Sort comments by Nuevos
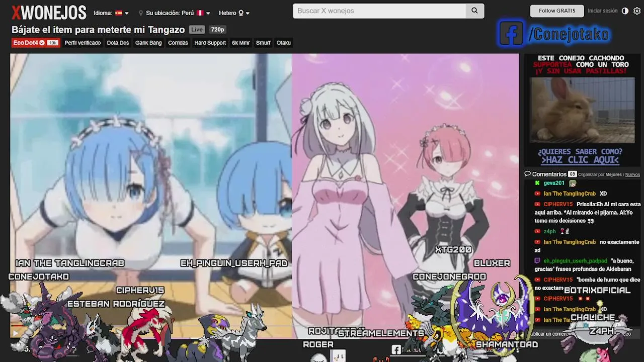Viewport: 644px width, 362px height. pyautogui.click(x=632, y=174)
